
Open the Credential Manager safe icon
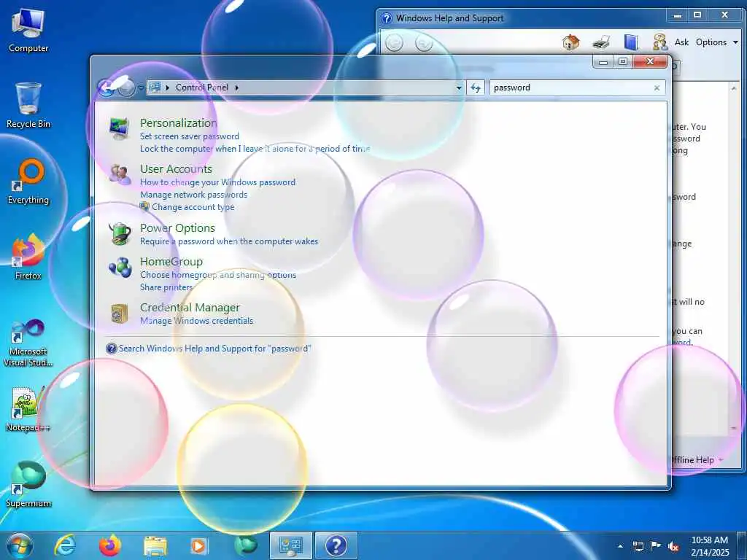[x=119, y=314]
